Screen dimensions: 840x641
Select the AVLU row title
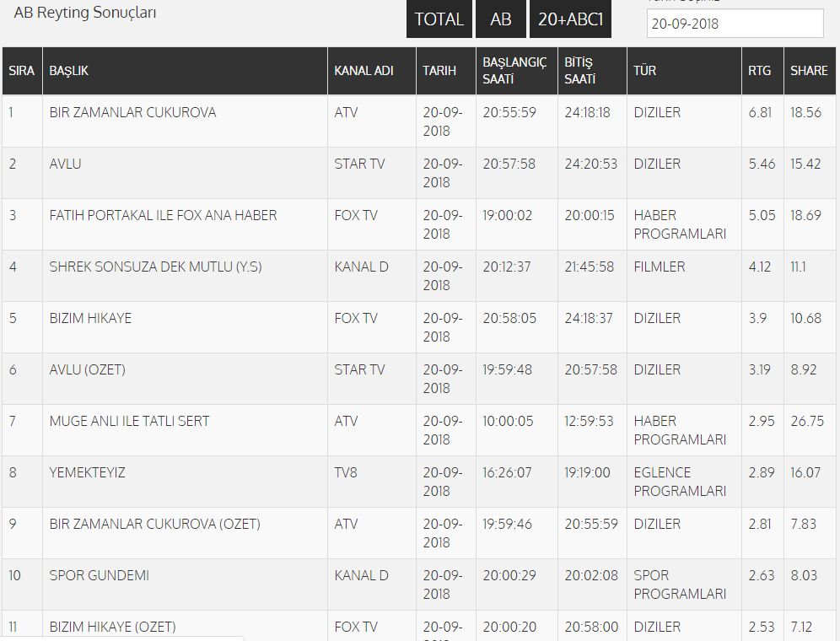tap(65, 164)
